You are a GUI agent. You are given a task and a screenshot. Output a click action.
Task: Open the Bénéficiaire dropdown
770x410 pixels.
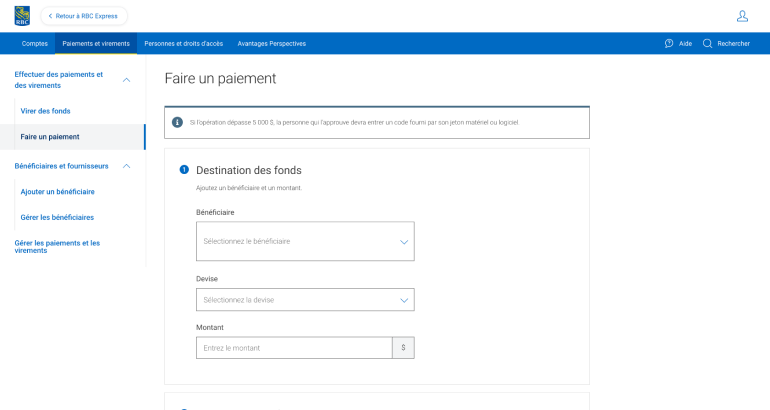[305, 241]
